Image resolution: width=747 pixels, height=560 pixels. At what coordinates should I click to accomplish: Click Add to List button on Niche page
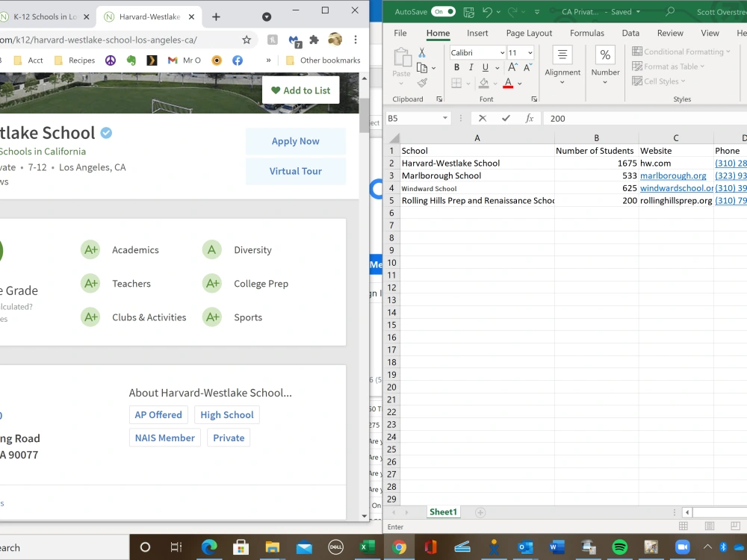[300, 90]
